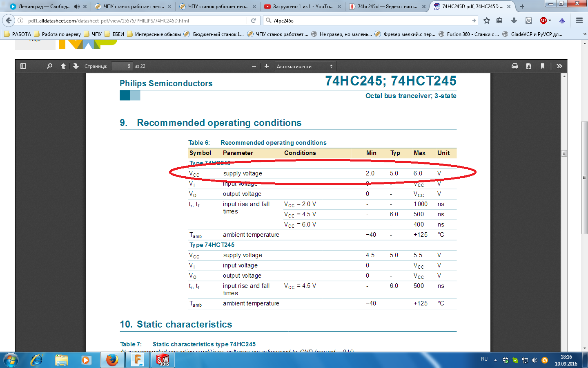Open the Бюджетный станок bookmark
The image size is (588, 368).
click(x=214, y=34)
